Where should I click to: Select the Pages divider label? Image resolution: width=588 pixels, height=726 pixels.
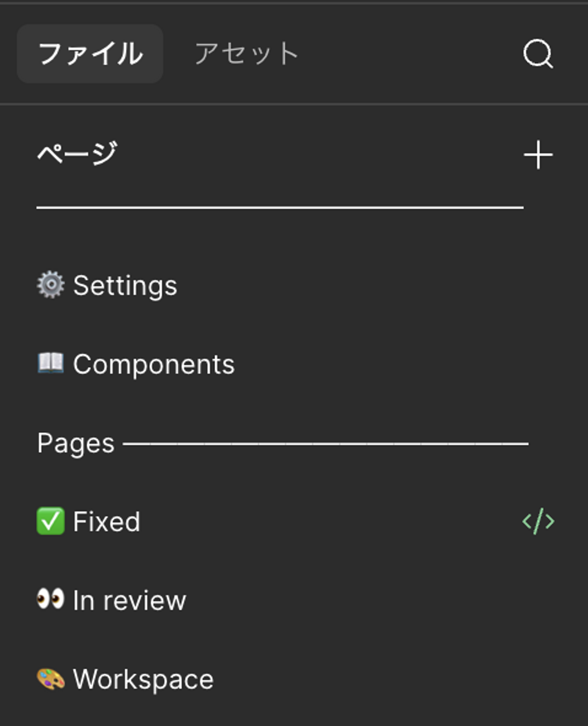point(76,443)
